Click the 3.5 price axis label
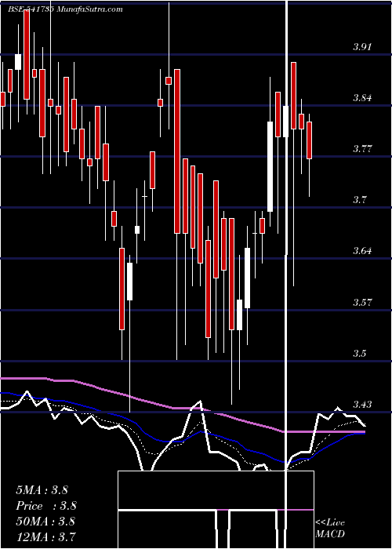Screen dimensions: 392x549 pyautogui.click(x=359, y=353)
